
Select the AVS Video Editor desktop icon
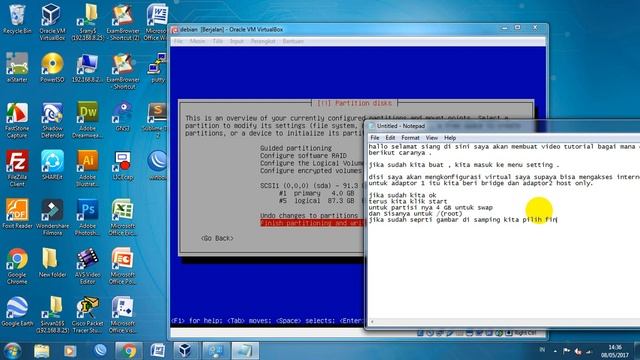point(87,266)
